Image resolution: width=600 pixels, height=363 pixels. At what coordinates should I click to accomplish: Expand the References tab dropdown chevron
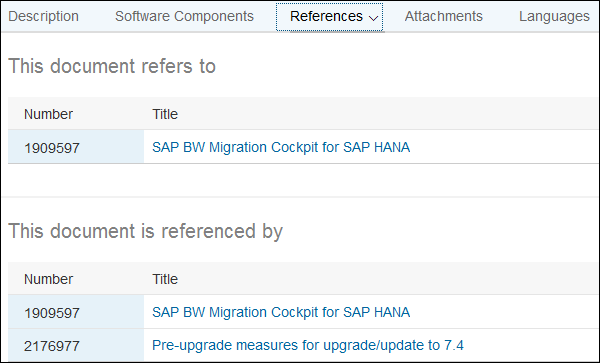coord(373,18)
